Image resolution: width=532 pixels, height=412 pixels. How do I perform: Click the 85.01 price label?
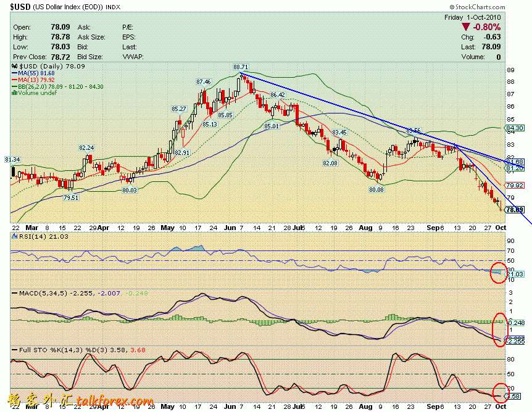[272, 126]
